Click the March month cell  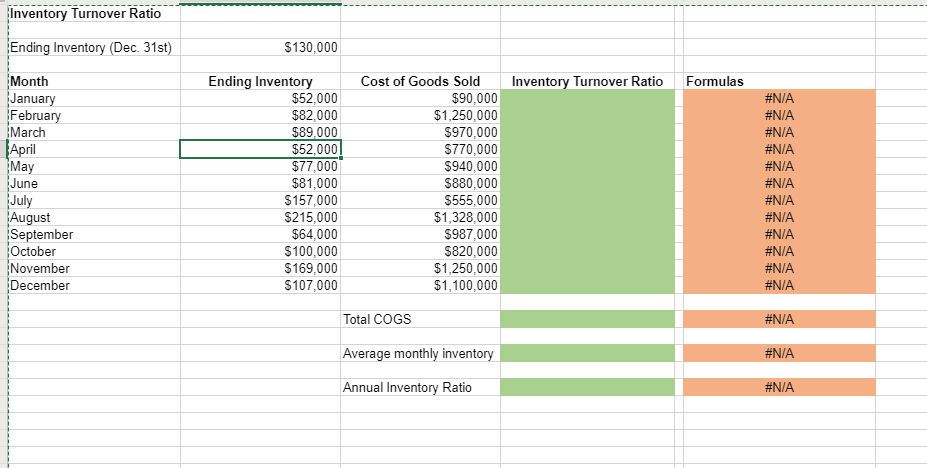pos(95,133)
